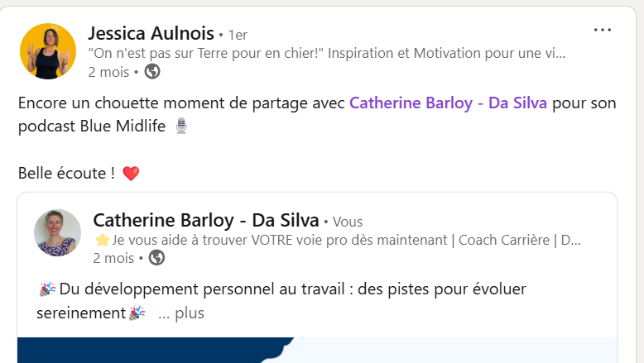Image resolution: width=644 pixels, height=363 pixels.
Task: Open Jessica Aulnois's name link
Action: pos(151,33)
